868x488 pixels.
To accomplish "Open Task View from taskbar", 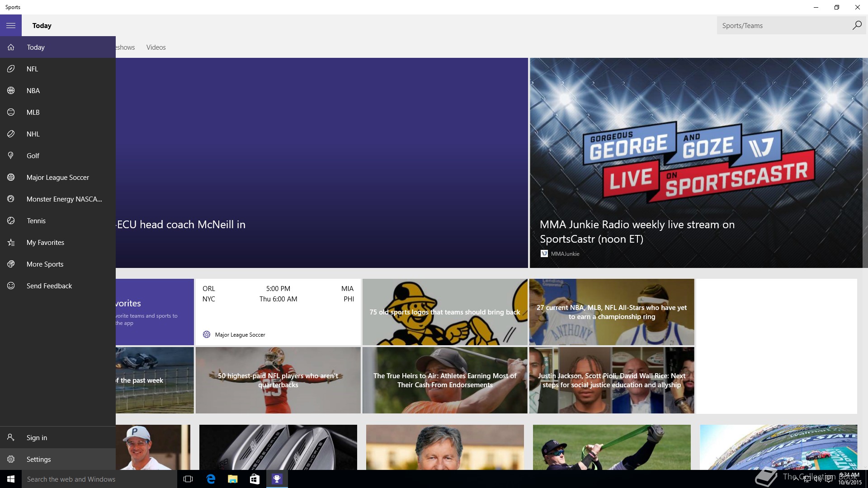I will pos(188,479).
